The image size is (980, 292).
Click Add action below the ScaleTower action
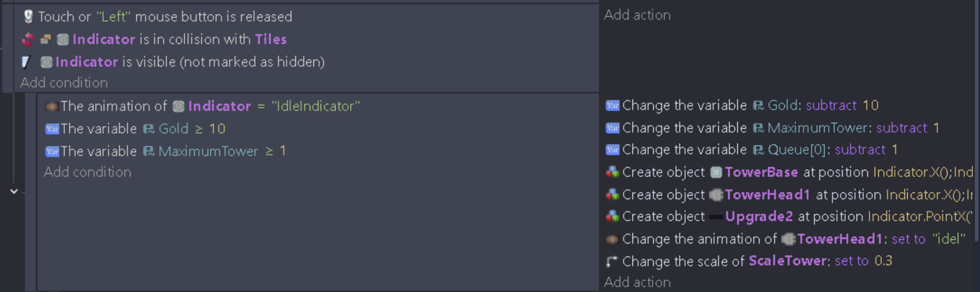tap(637, 282)
